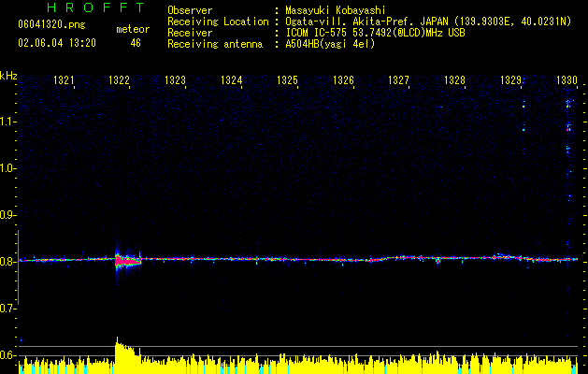The image size is (588, 374).
Task: Click the 1326 time marker
Action: (x=343, y=80)
